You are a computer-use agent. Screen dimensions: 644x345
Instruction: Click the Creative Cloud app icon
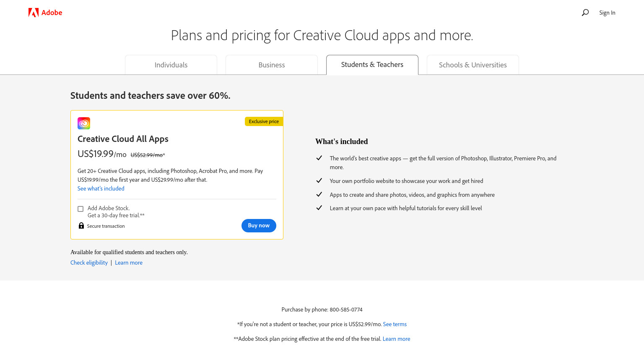pos(84,123)
